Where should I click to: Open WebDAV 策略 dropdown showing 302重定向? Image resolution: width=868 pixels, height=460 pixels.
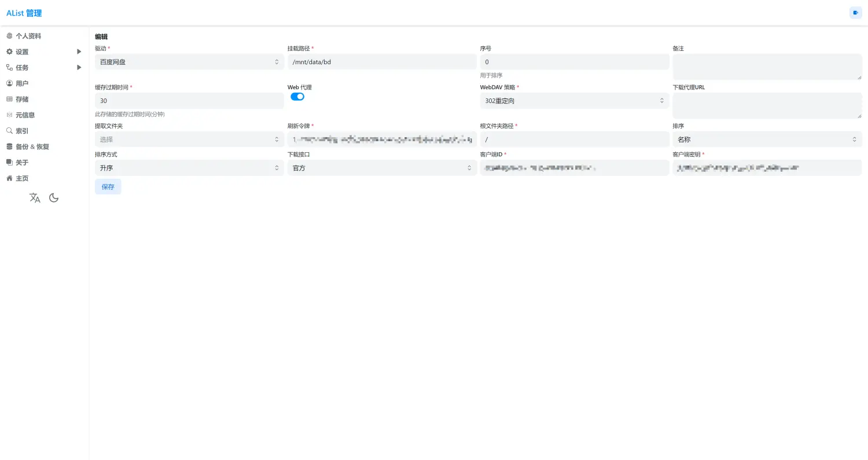[x=574, y=101]
